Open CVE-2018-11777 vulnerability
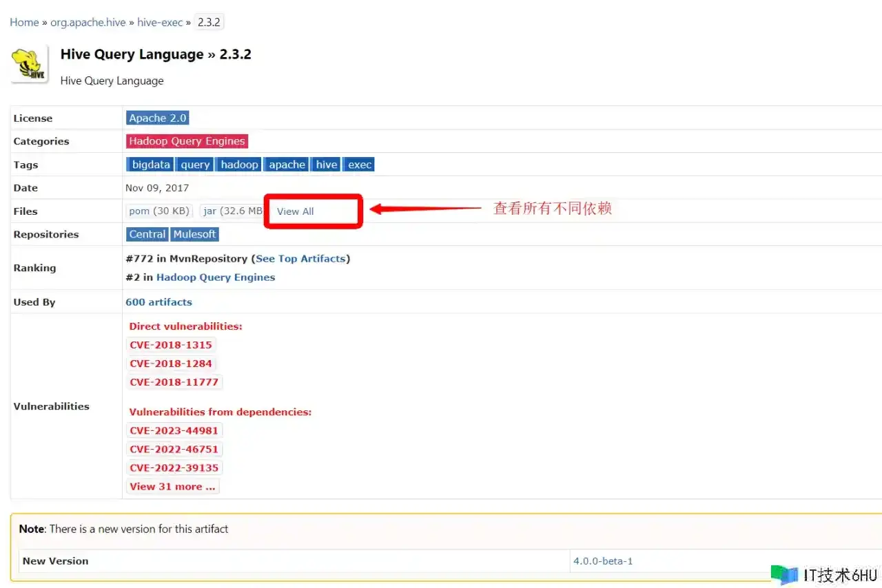 174,381
